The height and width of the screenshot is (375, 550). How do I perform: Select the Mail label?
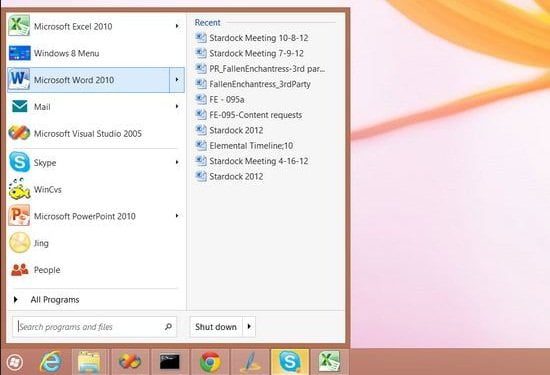pyautogui.click(x=42, y=107)
